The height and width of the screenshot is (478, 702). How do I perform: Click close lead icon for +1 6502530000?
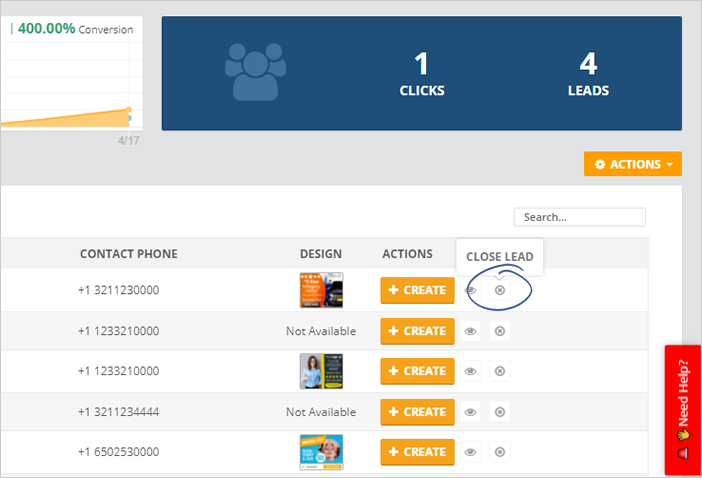point(500,452)
